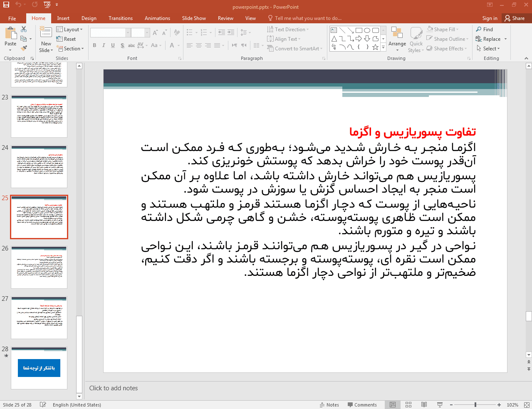Select the oval shape in gallery
This screenshot has width=532, height=409.
pos(367,30)
